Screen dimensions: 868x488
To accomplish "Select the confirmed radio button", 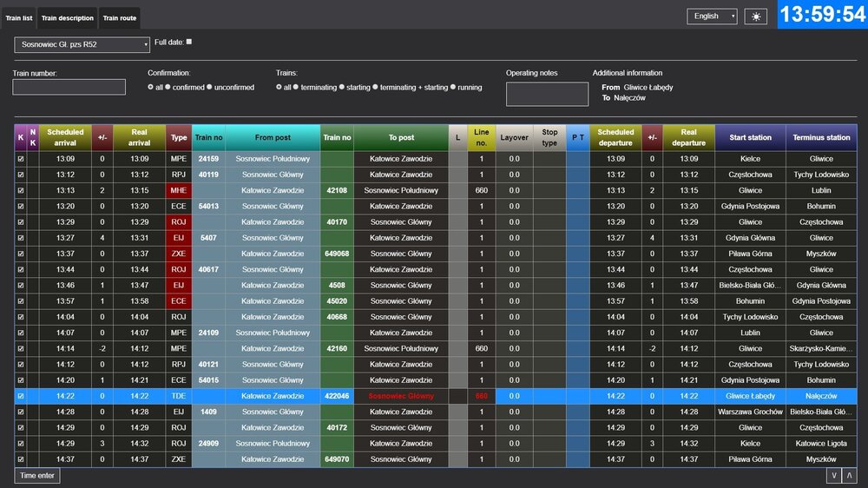I will tap(168, 88).
